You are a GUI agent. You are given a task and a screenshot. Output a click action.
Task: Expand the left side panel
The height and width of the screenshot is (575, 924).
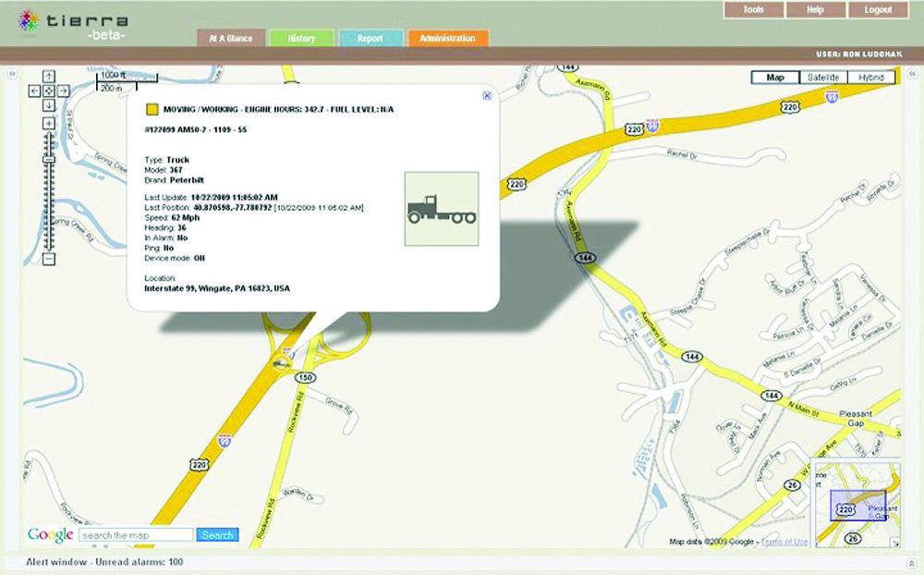pos(12,73)
